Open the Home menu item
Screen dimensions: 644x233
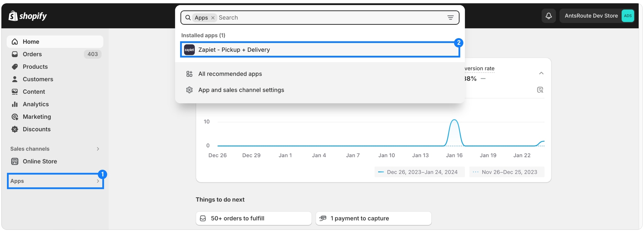[55, 42]
